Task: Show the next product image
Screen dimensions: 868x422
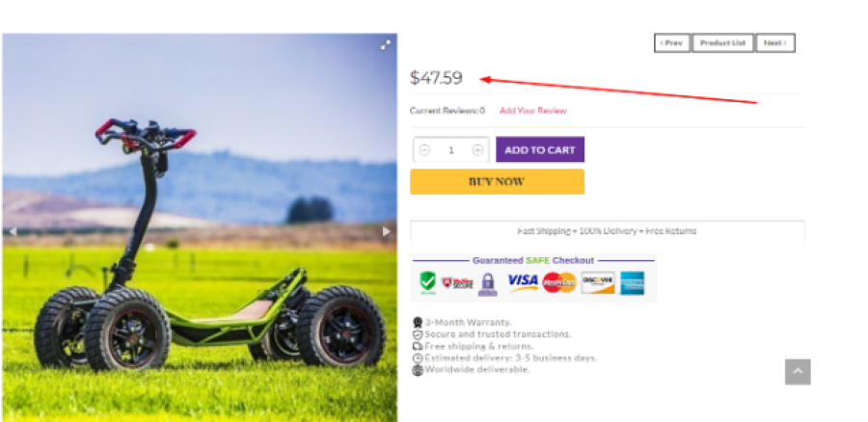Action: coord(386,231)
